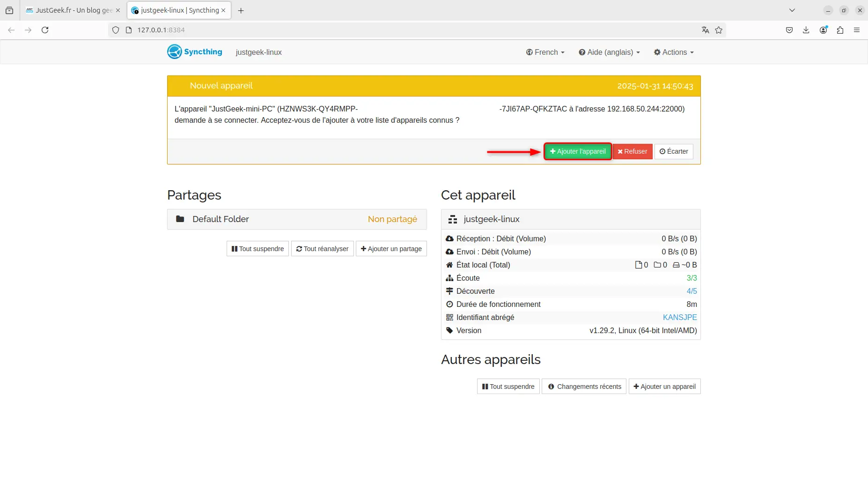Viewport: 868px width, 491px height.
Task: Open the Aide (anglais) dropdown
Action: click(609, 52)
